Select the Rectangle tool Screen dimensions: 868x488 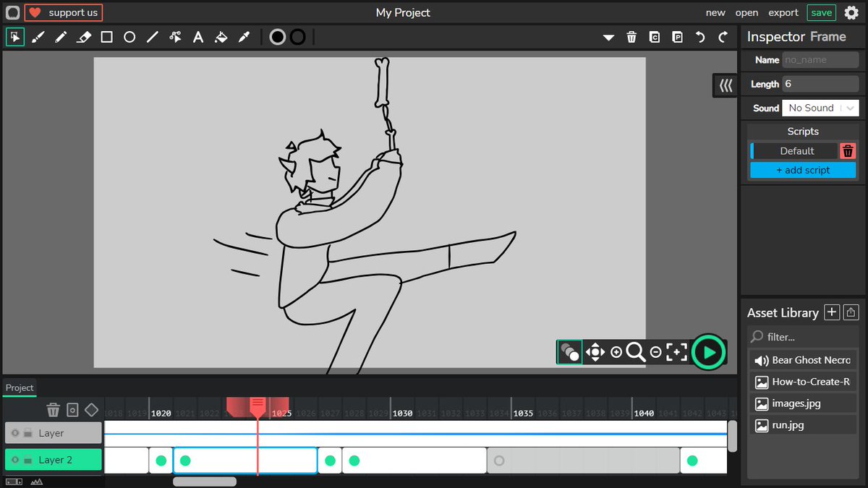pyautogui.click(x=106, y=37)
